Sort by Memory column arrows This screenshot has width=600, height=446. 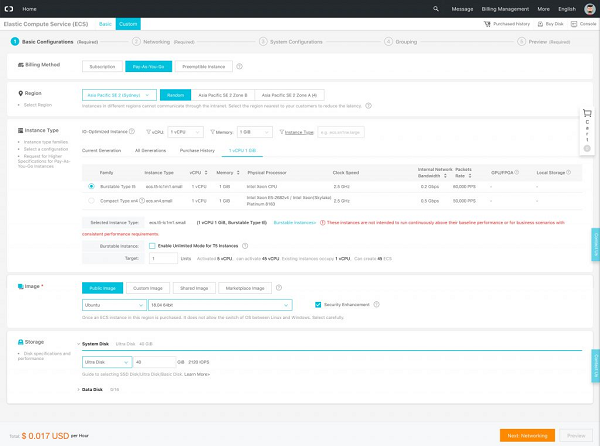(238, 173)
